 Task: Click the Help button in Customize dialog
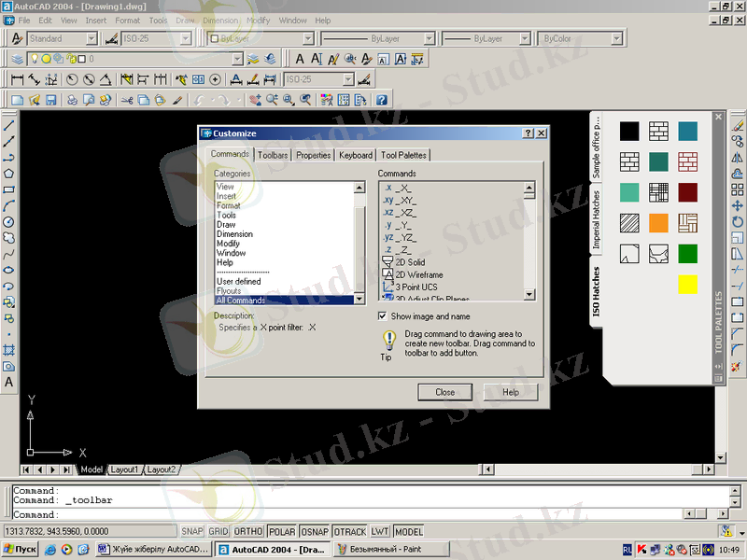click(511, 392)
